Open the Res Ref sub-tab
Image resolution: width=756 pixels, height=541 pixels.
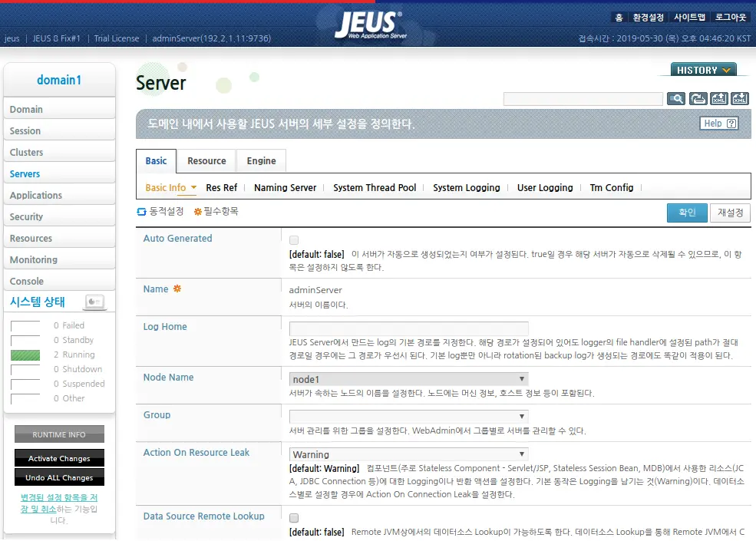(x=221, y=187)
